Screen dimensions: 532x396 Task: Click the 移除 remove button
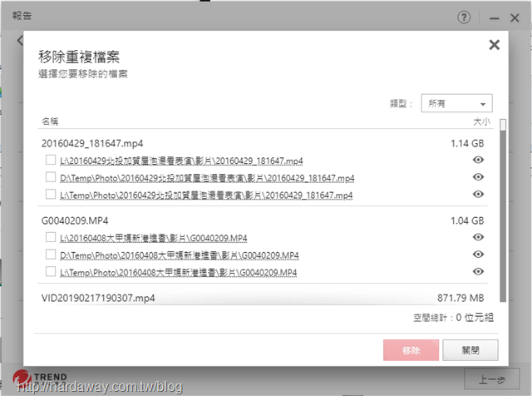click(411, 350)
